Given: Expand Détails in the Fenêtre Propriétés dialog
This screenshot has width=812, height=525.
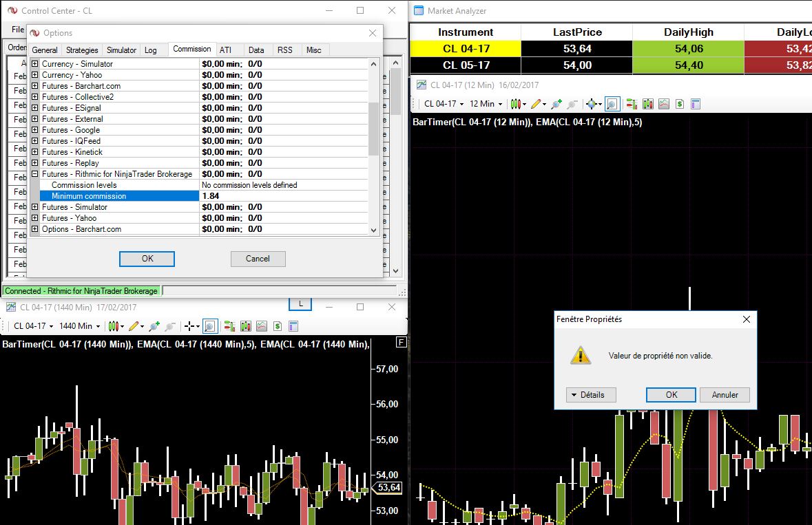Looking at the screenshot, I should [x=591, y=395].
